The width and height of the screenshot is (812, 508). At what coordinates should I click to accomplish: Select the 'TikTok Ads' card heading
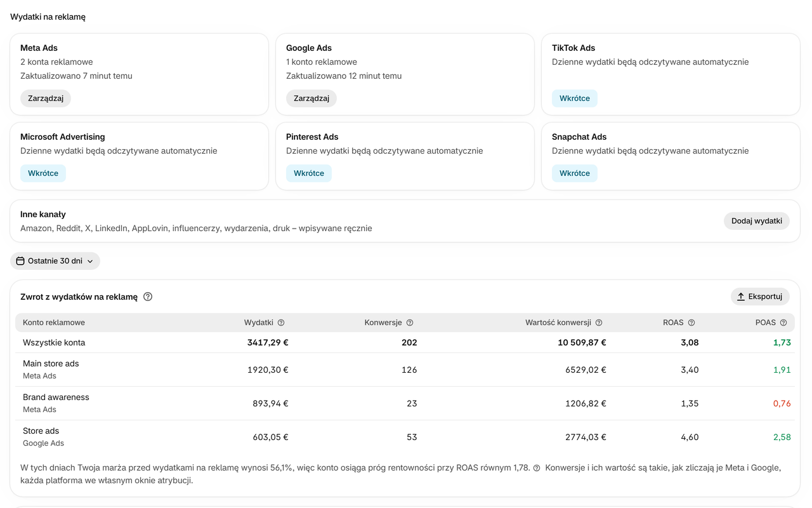click(x=573, y=48)
